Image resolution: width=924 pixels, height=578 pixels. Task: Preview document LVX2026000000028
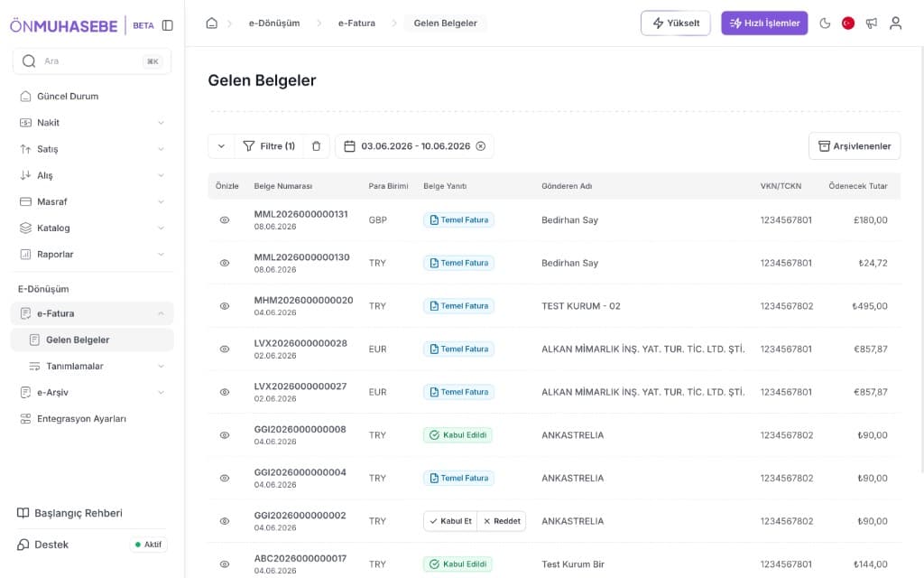(225, 350)
